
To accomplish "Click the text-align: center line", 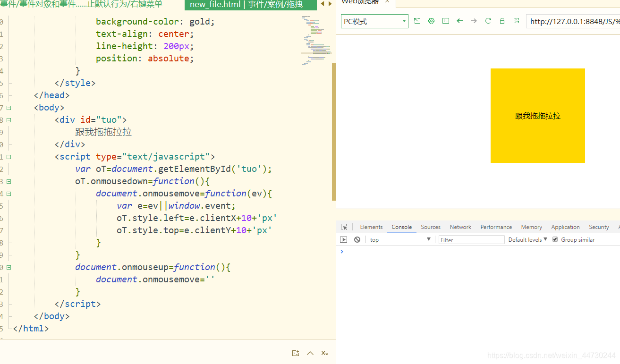I will click(x=145, y=34).
